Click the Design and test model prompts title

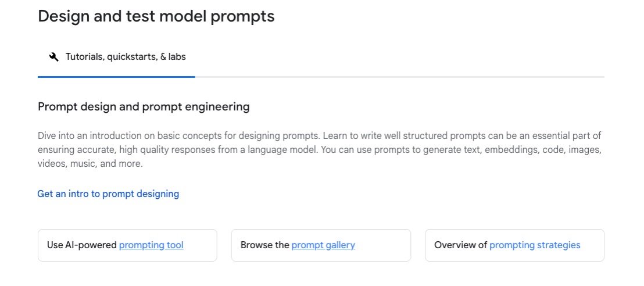(x=156, y=16)
